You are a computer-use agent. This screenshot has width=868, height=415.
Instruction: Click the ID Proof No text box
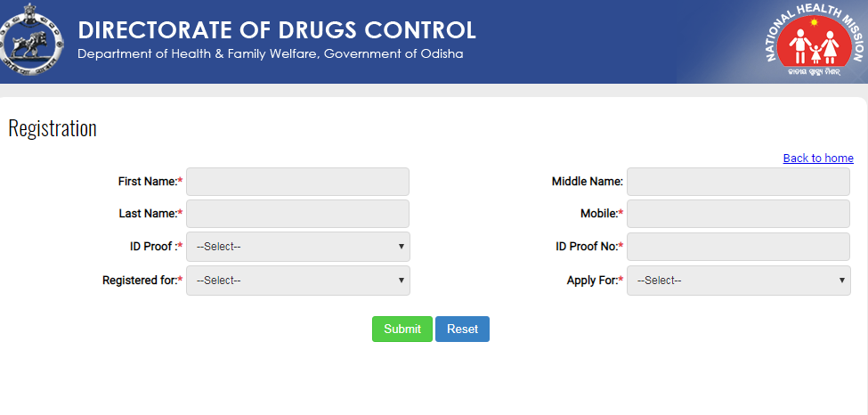pos(738,247)
